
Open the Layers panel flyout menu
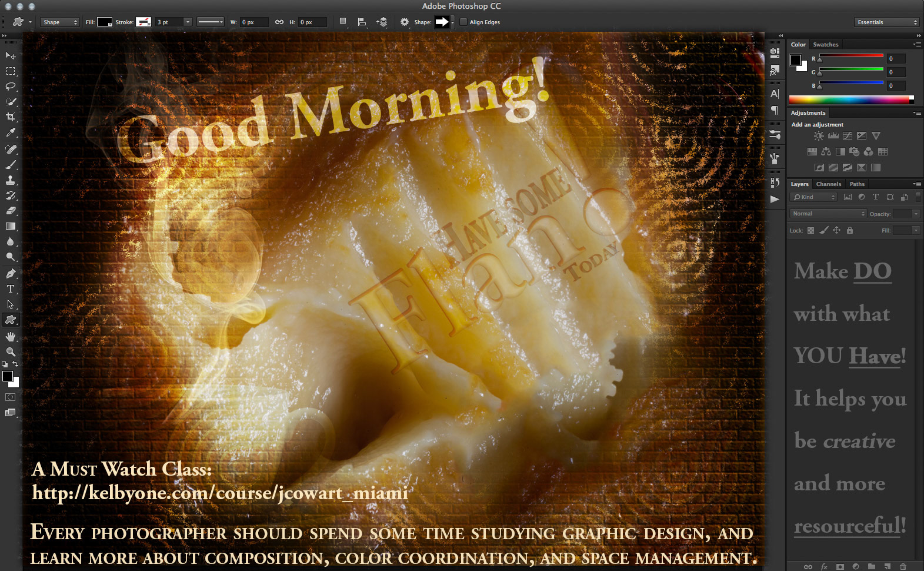(x=917, y=184)
